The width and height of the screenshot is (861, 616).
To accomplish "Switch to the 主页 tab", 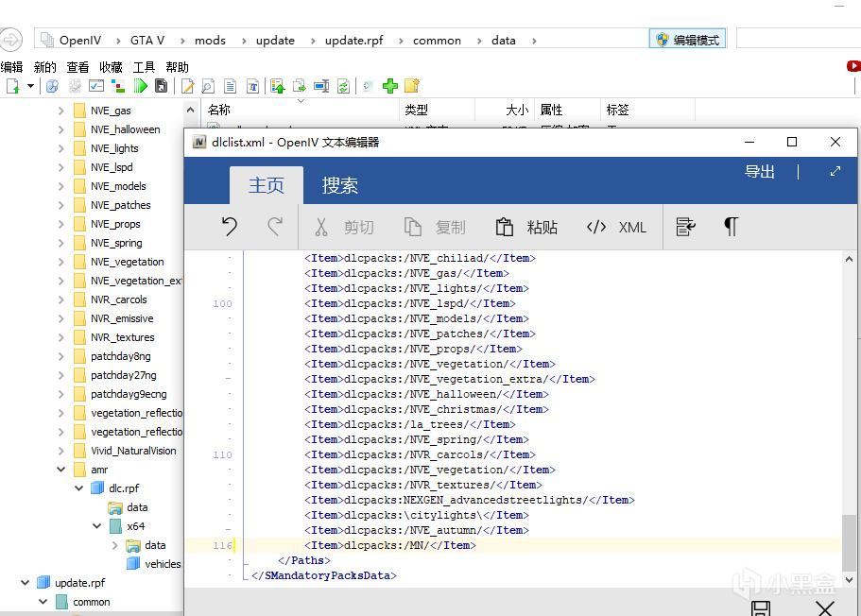I will [267, 185].
